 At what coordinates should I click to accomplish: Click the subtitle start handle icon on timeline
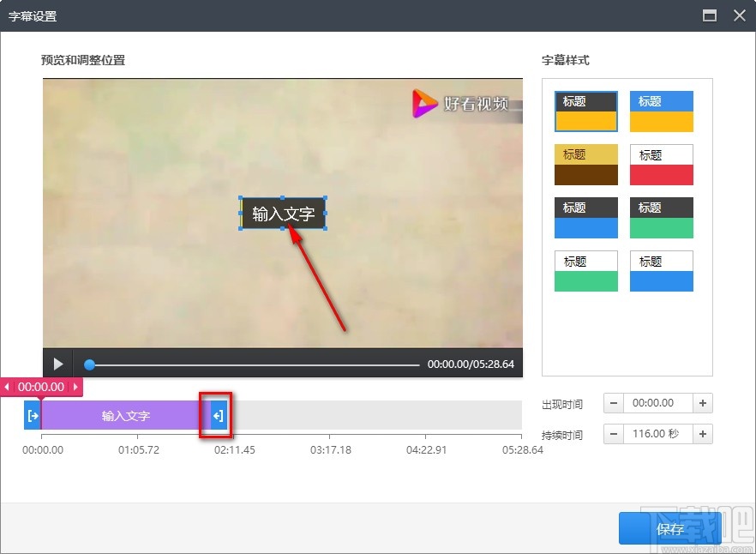33,415
